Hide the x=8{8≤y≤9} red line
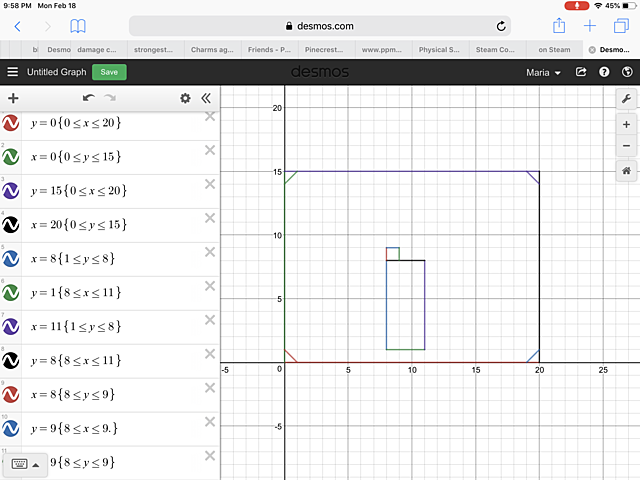Image resolution: width=640 pixels, height=480 pixels. [x=11, y=394]
